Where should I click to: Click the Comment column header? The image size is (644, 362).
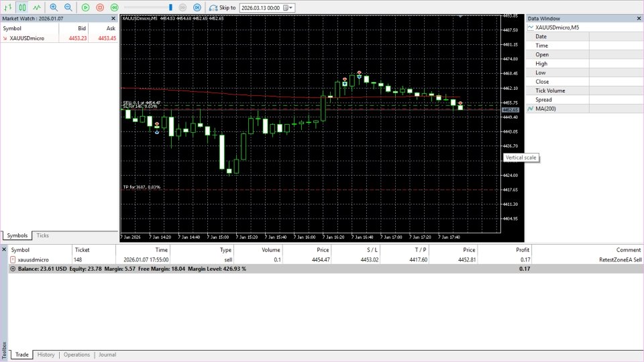[x=629, y=250]
